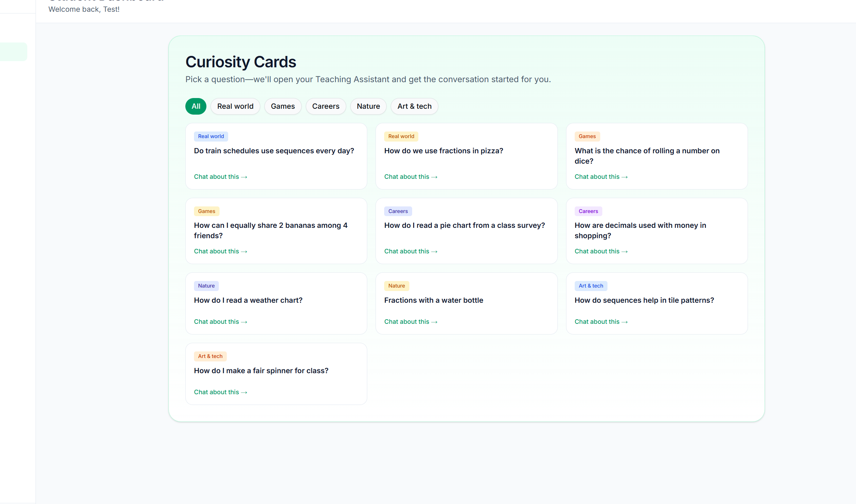Click Games tag on bananas card
Screen dimensions: 856x504
(206, 211)
